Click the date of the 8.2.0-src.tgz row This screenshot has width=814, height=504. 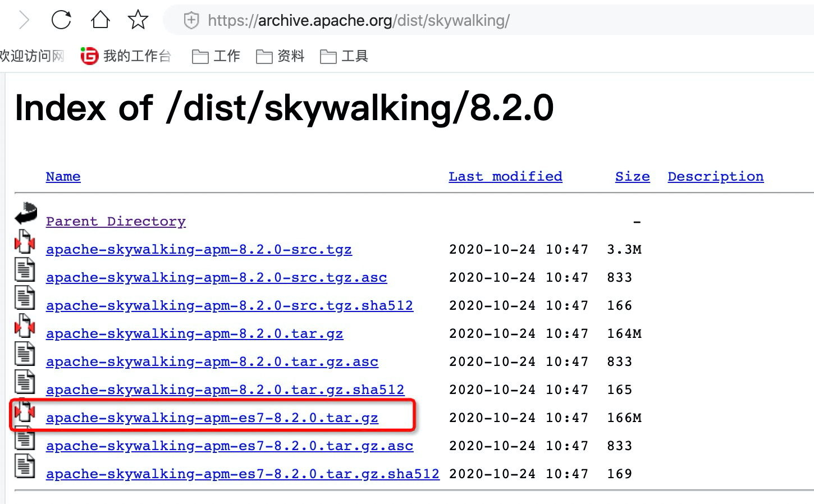click(x=519, y=249)
